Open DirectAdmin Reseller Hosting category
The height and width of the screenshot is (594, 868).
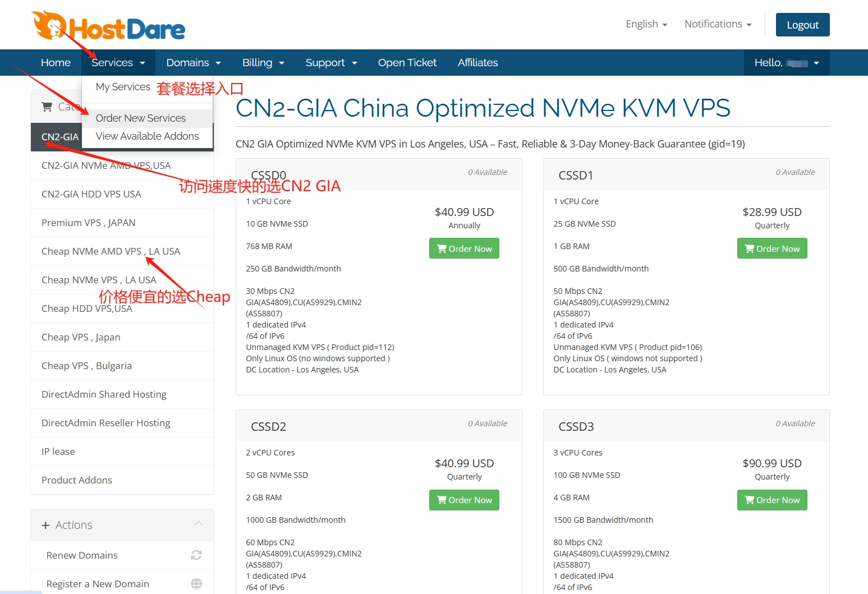122,423
